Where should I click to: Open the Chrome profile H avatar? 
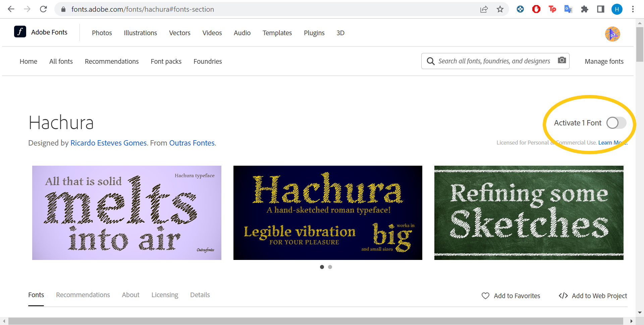tap(617, 9)
